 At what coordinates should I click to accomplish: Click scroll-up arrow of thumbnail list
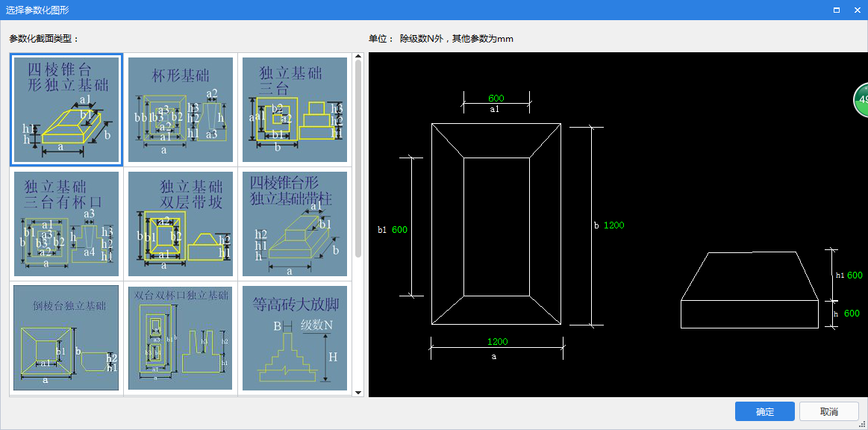click(358, 56)
